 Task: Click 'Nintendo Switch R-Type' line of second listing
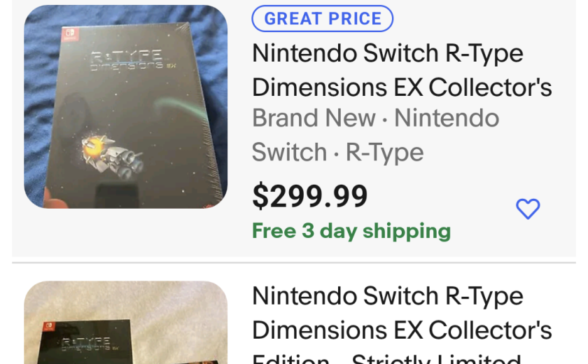[x=387, y=296]
